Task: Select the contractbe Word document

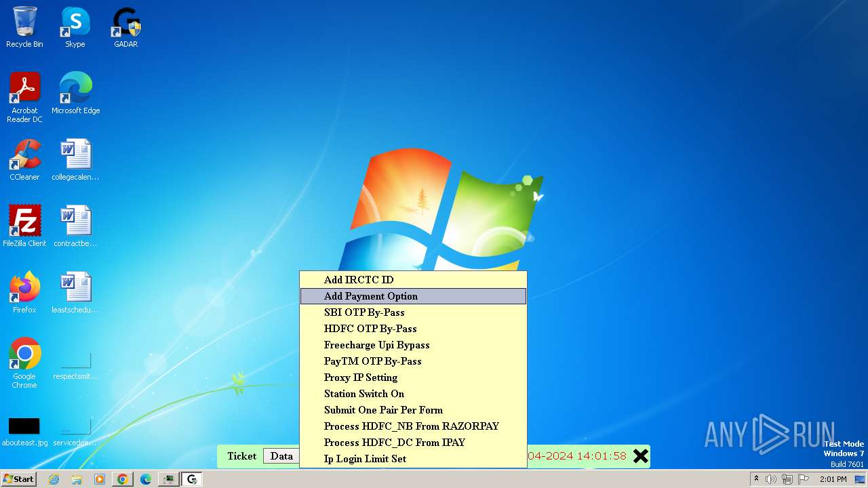Action: point(75,226)
